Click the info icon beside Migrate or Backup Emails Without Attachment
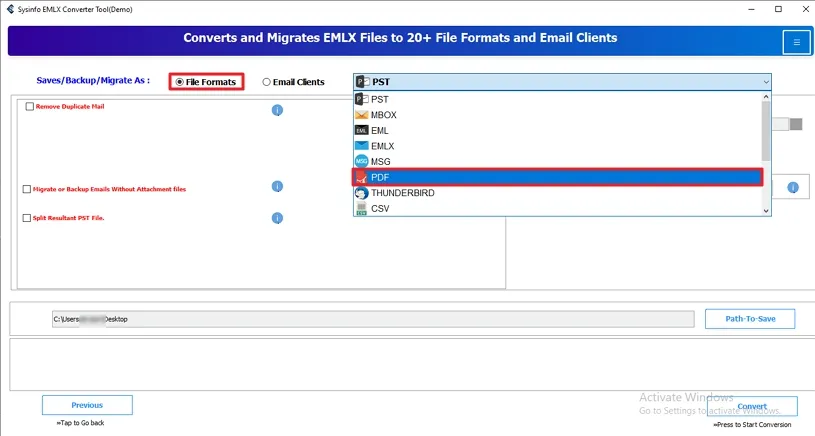 coord(277,186)
